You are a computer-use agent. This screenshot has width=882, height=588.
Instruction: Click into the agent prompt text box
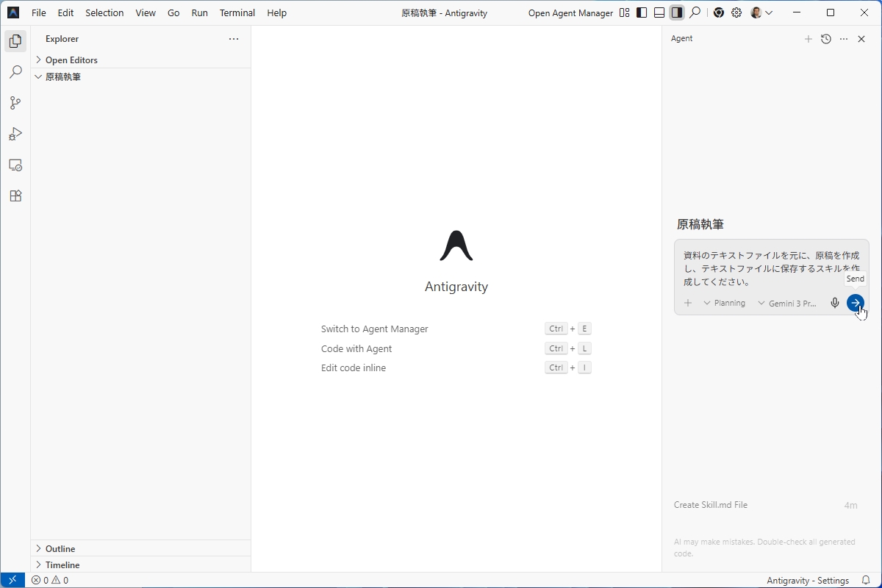[x=771, y=268]
